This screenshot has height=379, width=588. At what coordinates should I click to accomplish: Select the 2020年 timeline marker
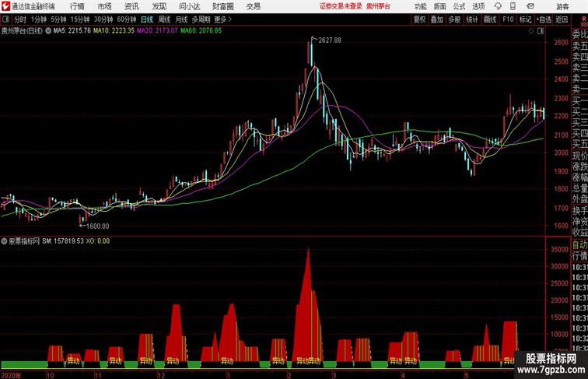(11, 375)
